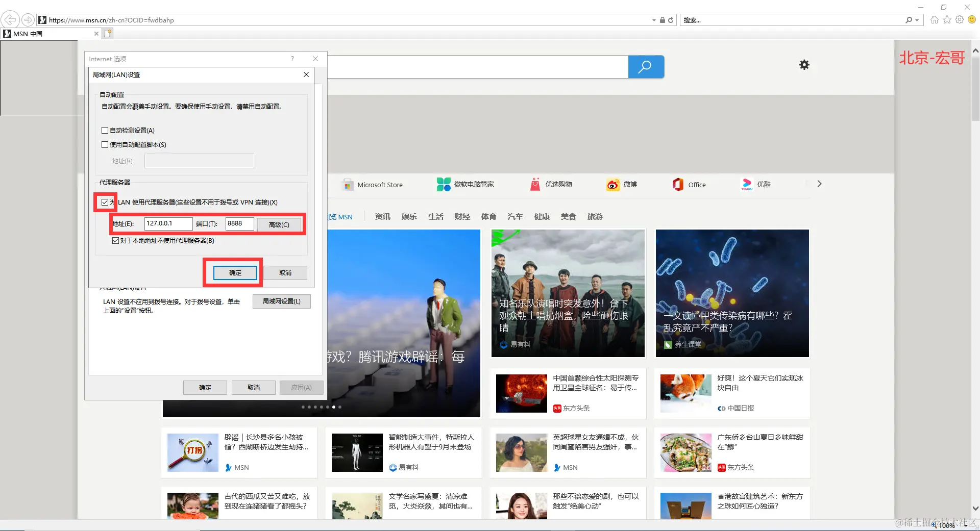980x531 pixels.
Task: Click the magnifier in the browser search box
Action: pyautogui.click(x=909, y=20)
